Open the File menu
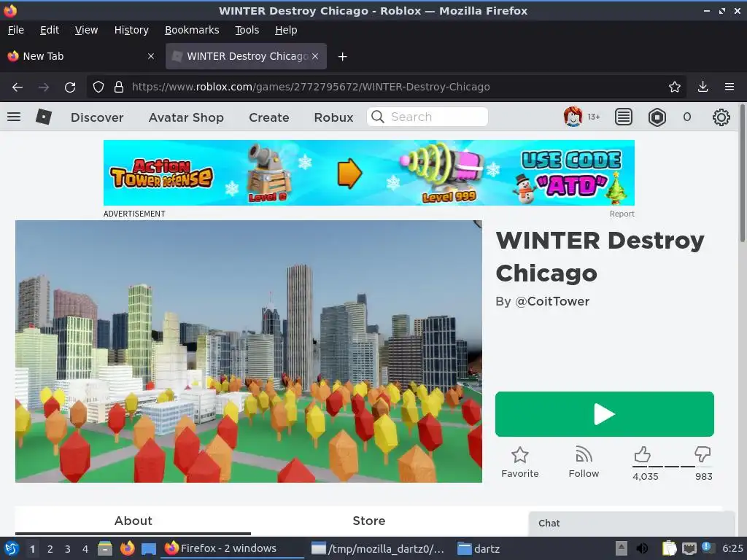This screenshot has width=747, height=560. [16, 30]
